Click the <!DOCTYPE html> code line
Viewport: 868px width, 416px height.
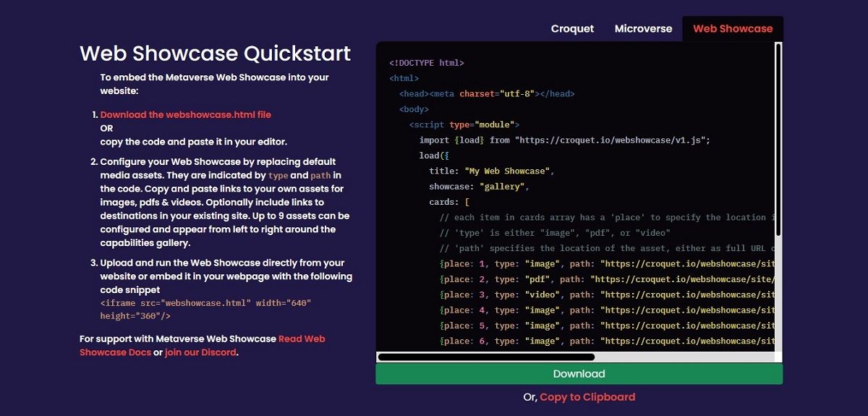(x=427, y=63)
